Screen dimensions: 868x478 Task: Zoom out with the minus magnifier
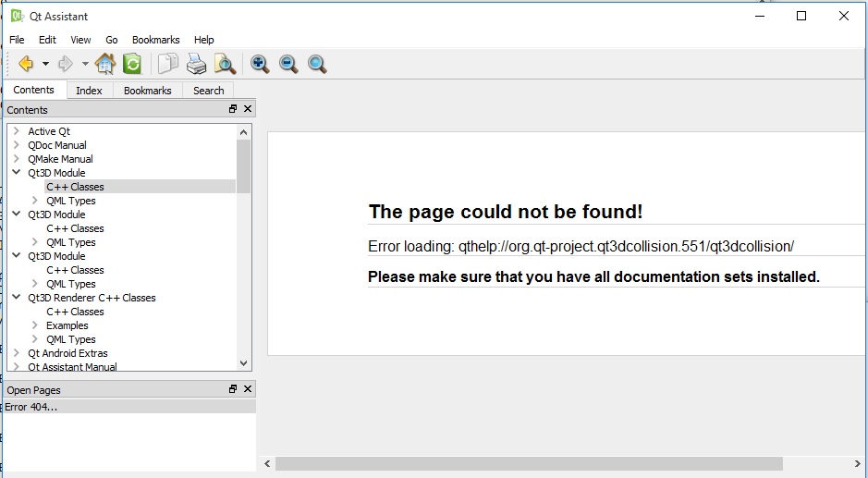point(288,64)
